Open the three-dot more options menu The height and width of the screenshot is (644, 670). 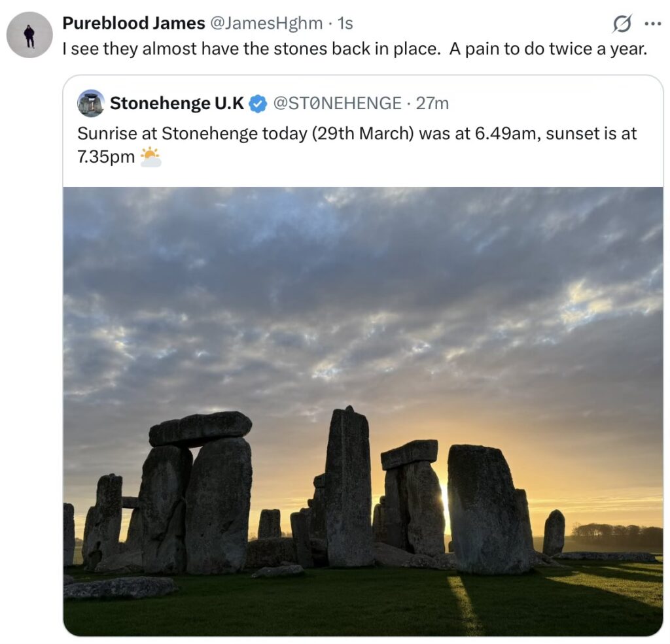click(x=652, y=24)
